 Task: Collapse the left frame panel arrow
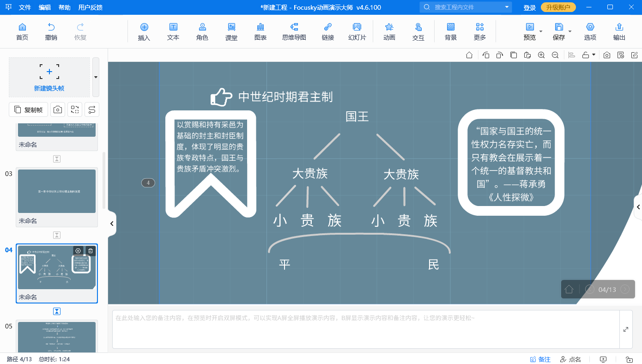(112, 224)
